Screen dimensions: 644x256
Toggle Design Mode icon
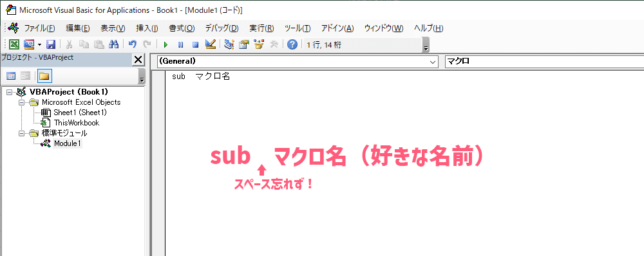click(x=211, y=44)
